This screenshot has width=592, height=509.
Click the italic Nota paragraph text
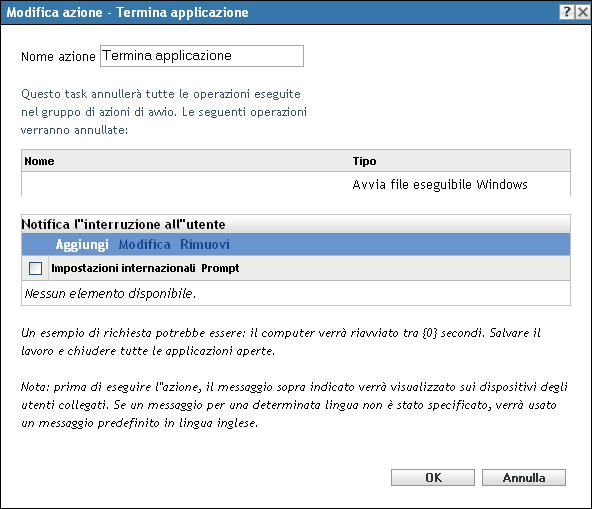[x=294, y=405]
